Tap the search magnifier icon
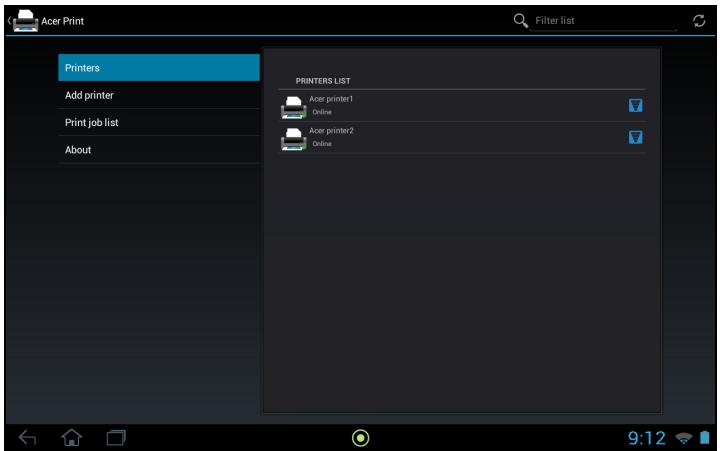This screenshot has width=720, height=451. pyautogui.click(x=520, y=20)
